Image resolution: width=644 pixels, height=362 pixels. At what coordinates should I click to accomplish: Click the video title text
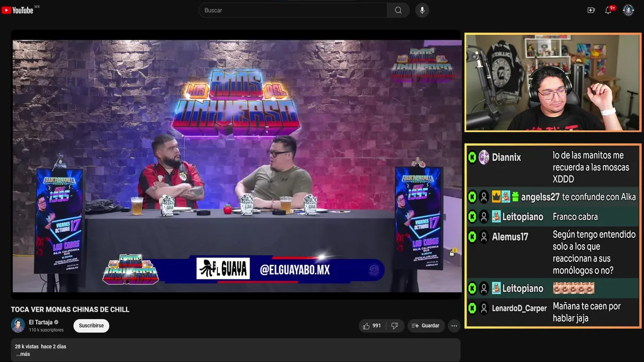click(x=70, y=310)
